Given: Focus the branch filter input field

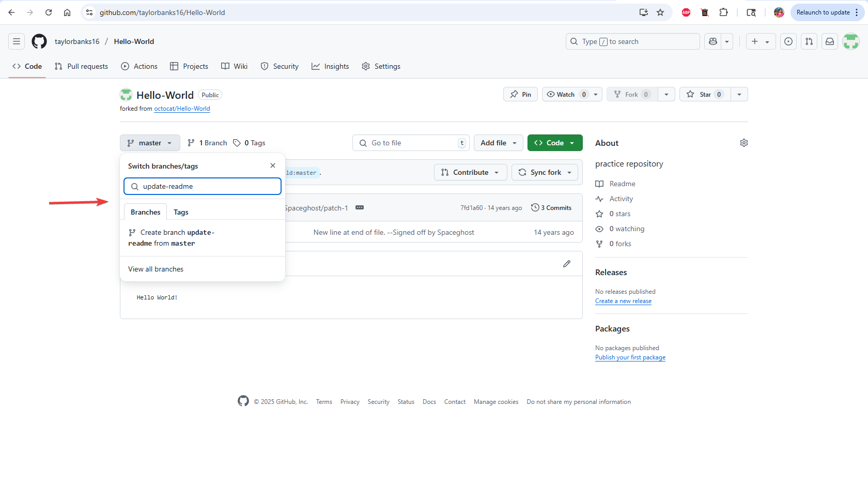Looking at the screenshot, I should pyautogui.click(x=203, y=186).
